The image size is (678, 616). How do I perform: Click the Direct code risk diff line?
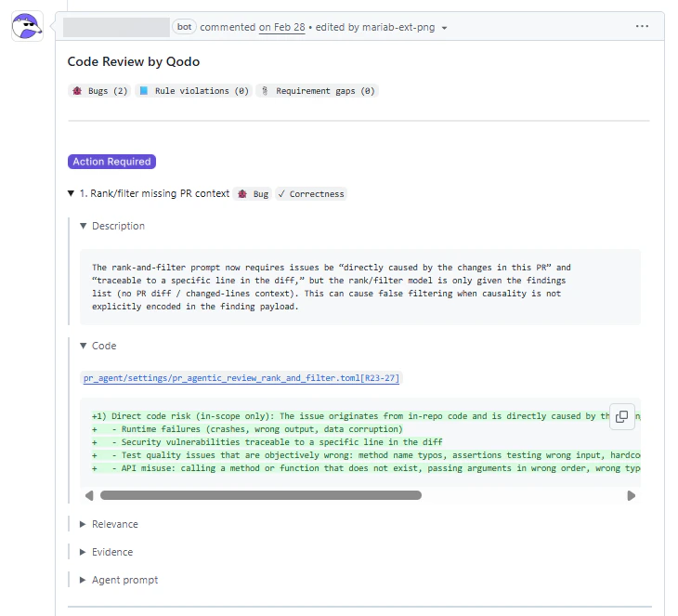tap(350, 416)
